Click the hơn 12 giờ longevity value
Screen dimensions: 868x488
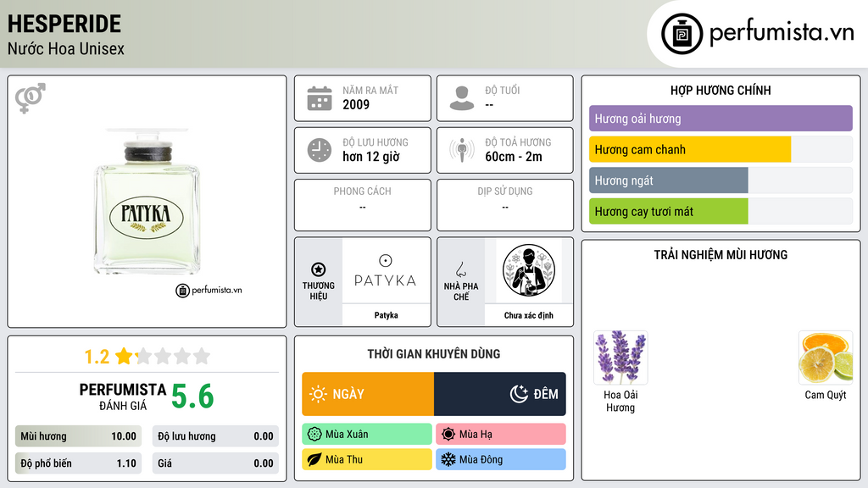(371, 157)
